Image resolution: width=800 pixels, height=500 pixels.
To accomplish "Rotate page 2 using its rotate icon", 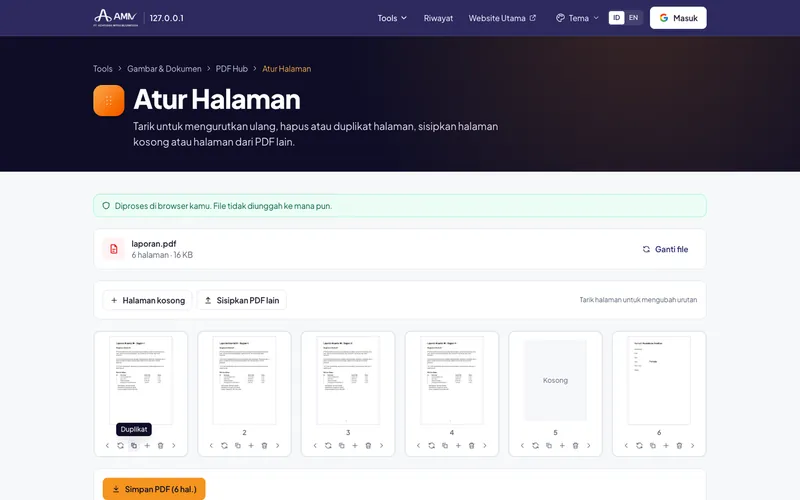I will [224, 445].
